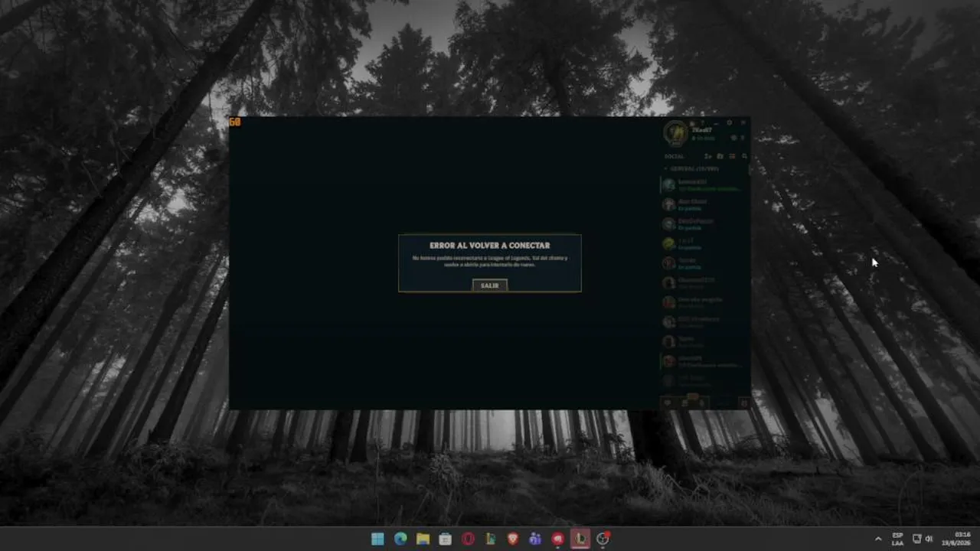Click the ESP LAA language indicator
Viewport: 980px width, 551px height.
click(897, 539)
